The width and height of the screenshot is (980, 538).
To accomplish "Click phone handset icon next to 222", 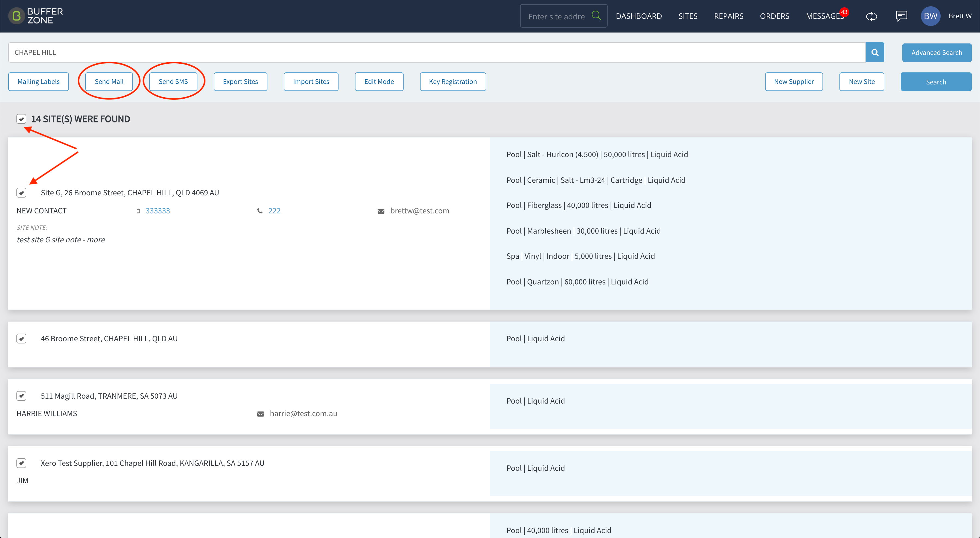I will (260, 211).
